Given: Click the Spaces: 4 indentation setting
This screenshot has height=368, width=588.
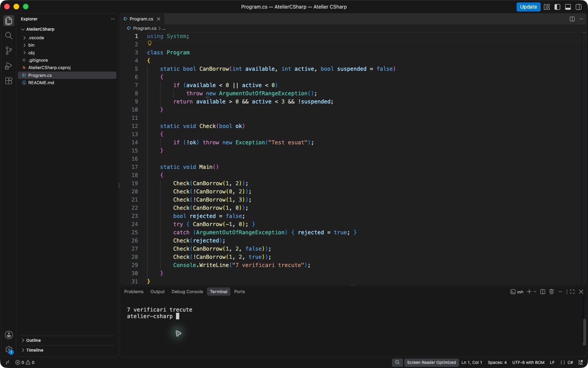Looking at the screenshot, I should (x=497, y=362).
